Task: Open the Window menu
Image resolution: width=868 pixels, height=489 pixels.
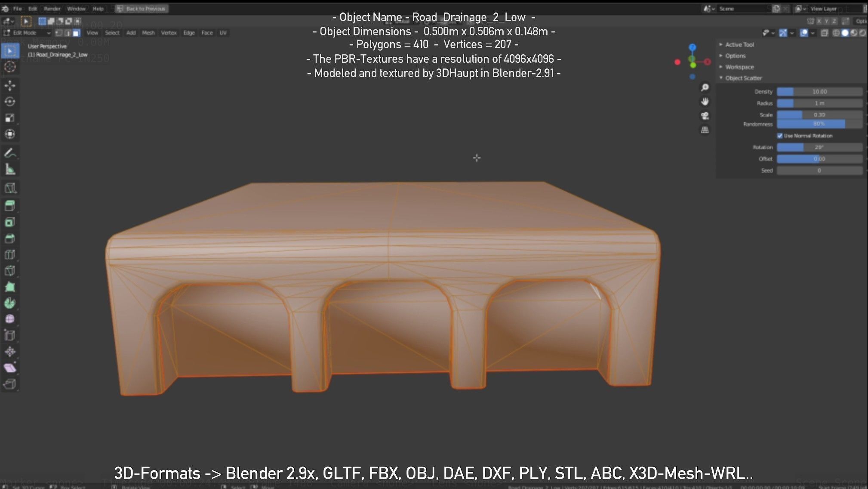Action: pyautogui.click(x=76, y=9)
